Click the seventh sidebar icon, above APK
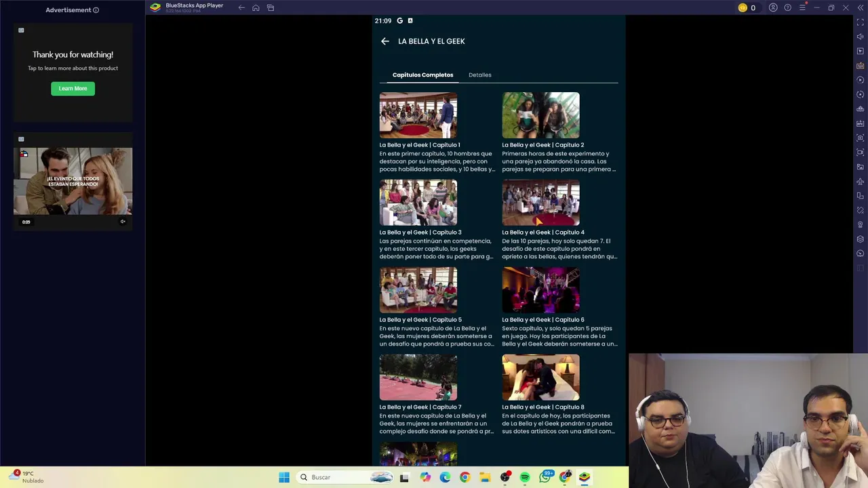The height and width of the screenshot is (488, 868). 861,109
